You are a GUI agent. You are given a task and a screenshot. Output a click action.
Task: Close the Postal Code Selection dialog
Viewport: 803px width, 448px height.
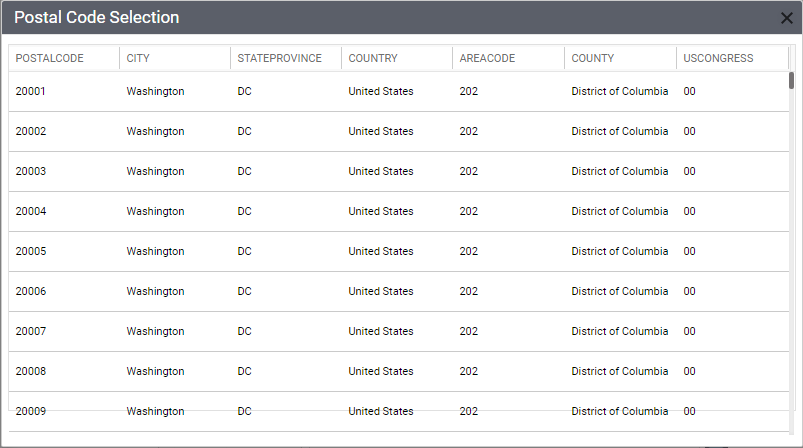786,18
